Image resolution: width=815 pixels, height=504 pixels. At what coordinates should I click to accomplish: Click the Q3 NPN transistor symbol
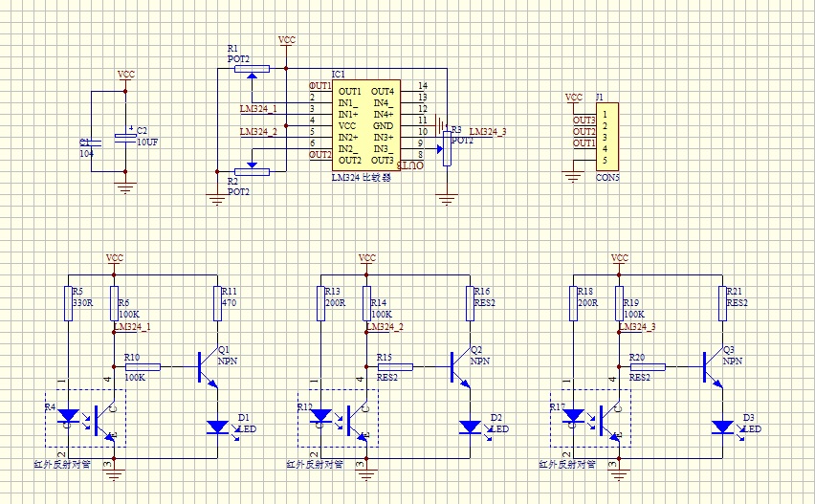click(x=710, y=366)
